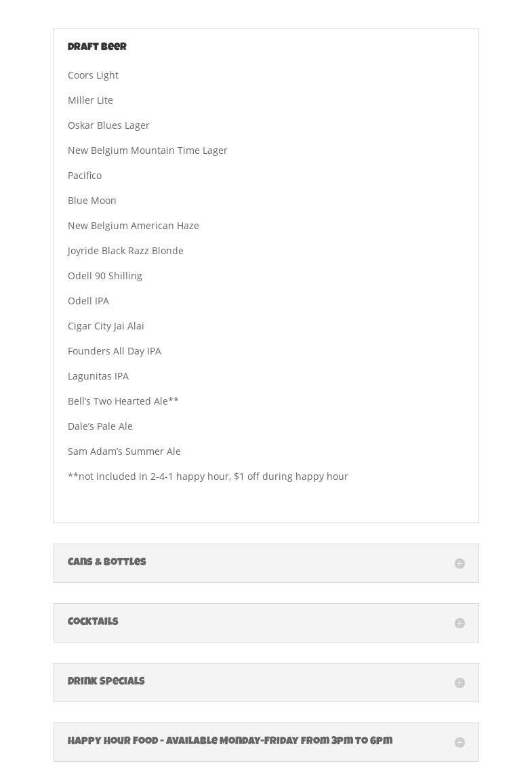The width and height of the screenshot is (532, 772).
Task: Expand the Drink Specials section title
Action: [106, 682]
